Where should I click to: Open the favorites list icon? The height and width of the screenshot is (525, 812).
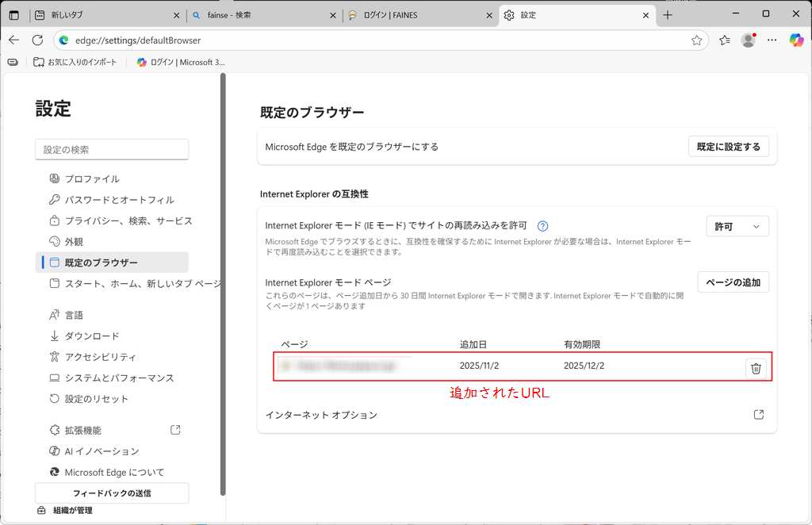(x=724, y=40)
